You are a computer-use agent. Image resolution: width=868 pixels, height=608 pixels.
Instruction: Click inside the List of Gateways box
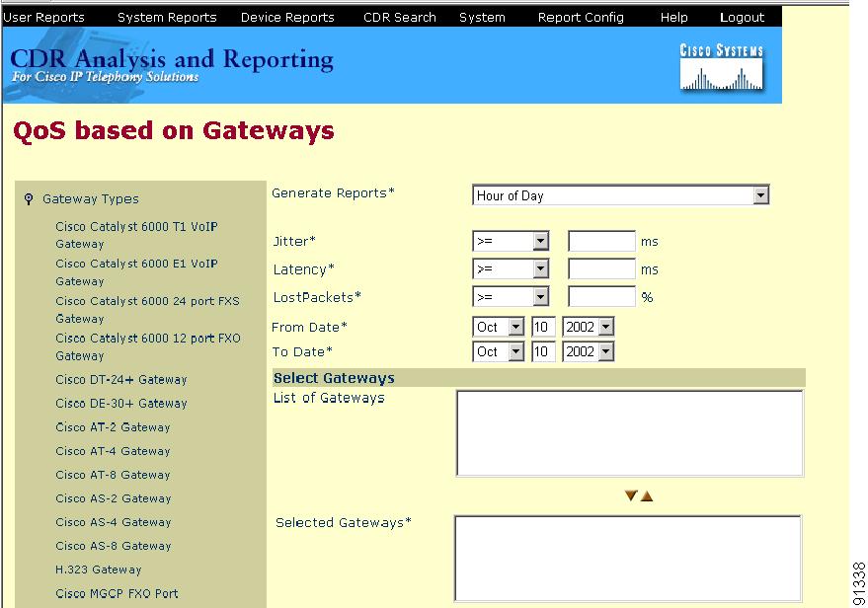click(629, 433)
